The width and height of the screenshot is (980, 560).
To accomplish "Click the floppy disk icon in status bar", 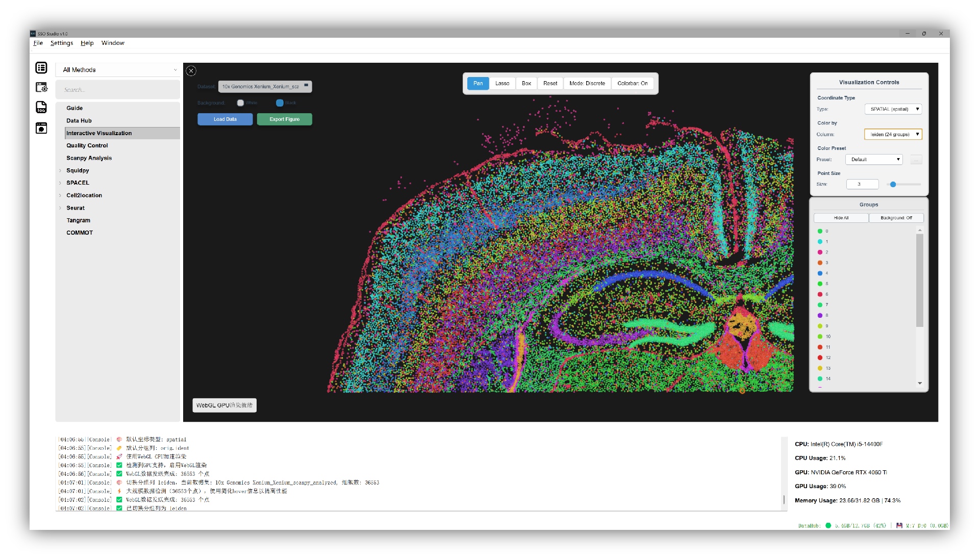I will [x=899, y=525].
